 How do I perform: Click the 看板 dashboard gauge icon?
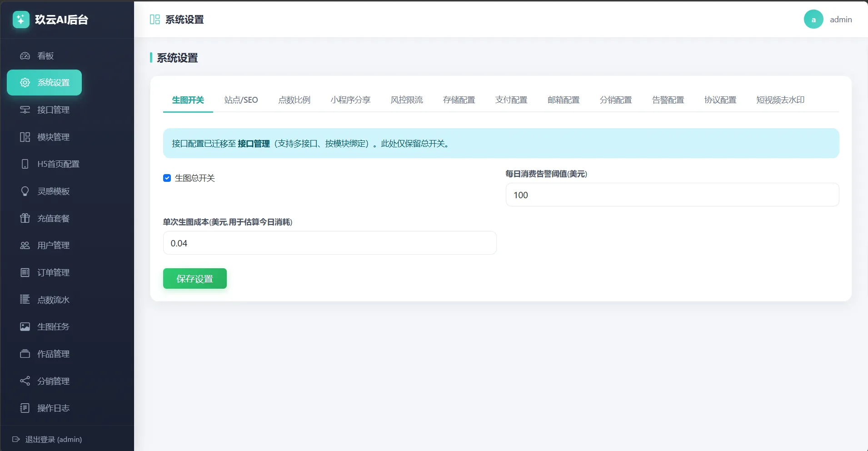25,56
